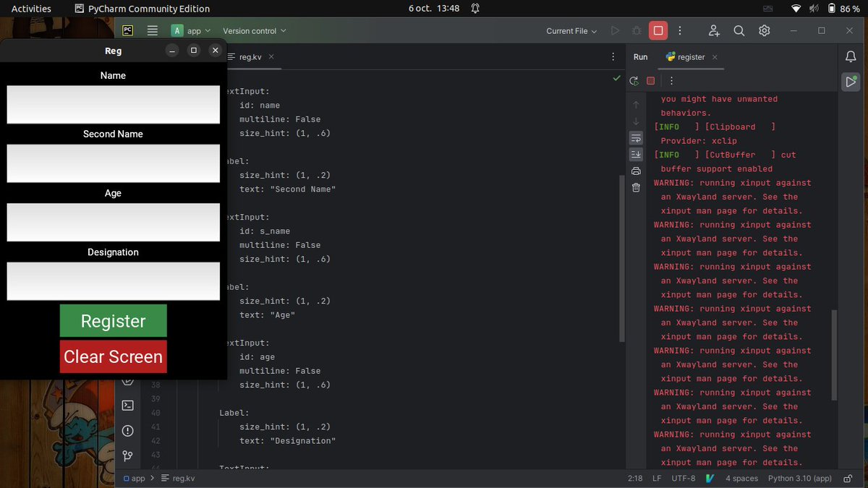The image size is (868, 488).
Task: Open reg.kv editor tab options menu
Action: coord(613,56)
